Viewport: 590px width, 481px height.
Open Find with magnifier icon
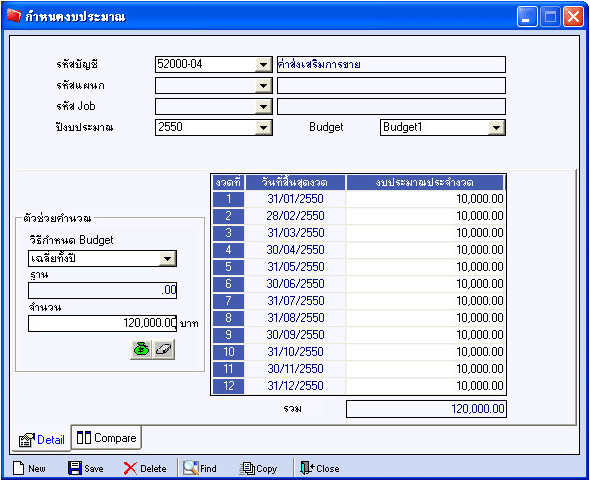click(x=191, y=468)
